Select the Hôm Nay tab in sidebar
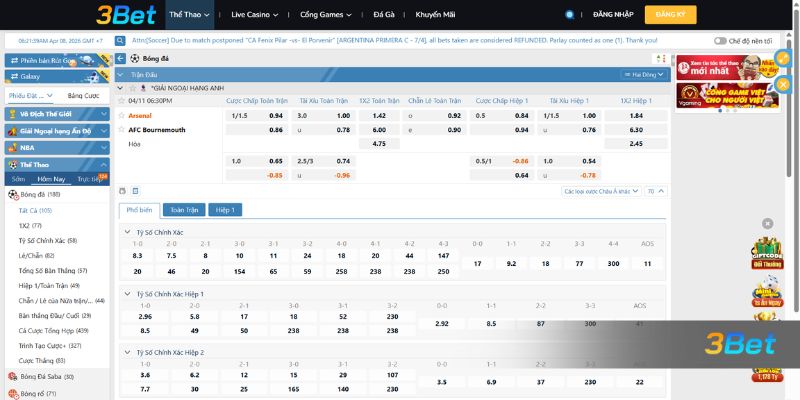 tap(51, 179)
